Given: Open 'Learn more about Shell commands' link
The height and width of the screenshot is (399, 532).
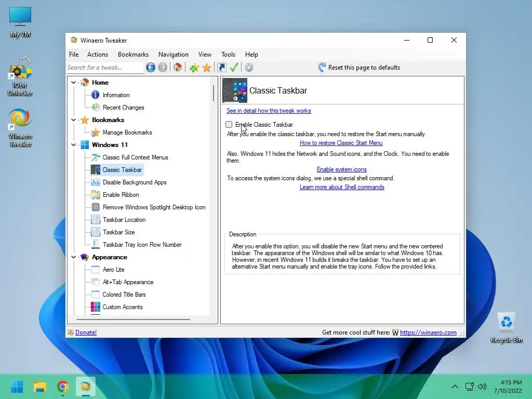Looking at the screenshot, I should (x=342, y=187).
